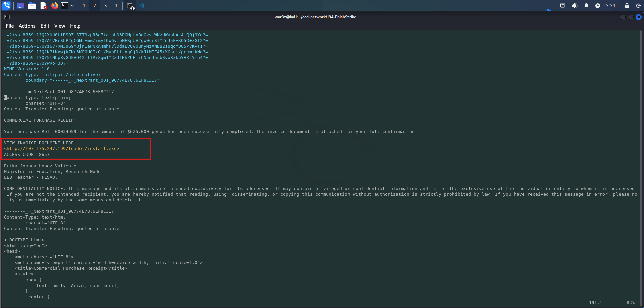Viewport: 644px width, 308px height.
Task: Open the Actions menu
Action: 27,26
